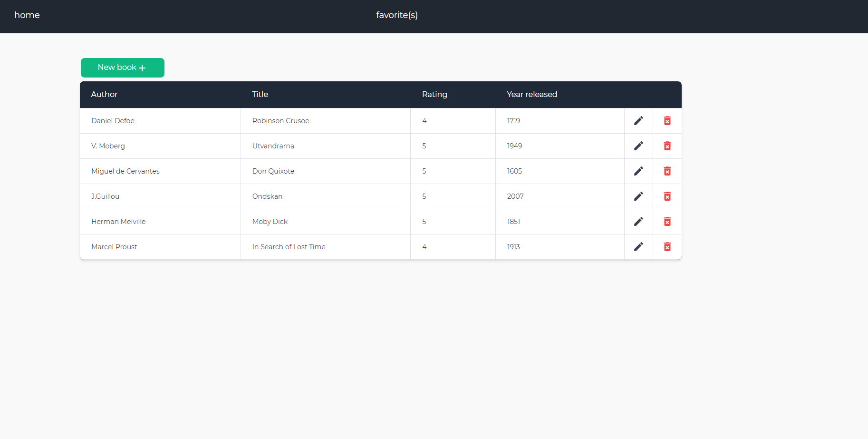Trash the Moby Dick row
The width and height of the screenshot is (868, 439).
(x=667, y=222)
